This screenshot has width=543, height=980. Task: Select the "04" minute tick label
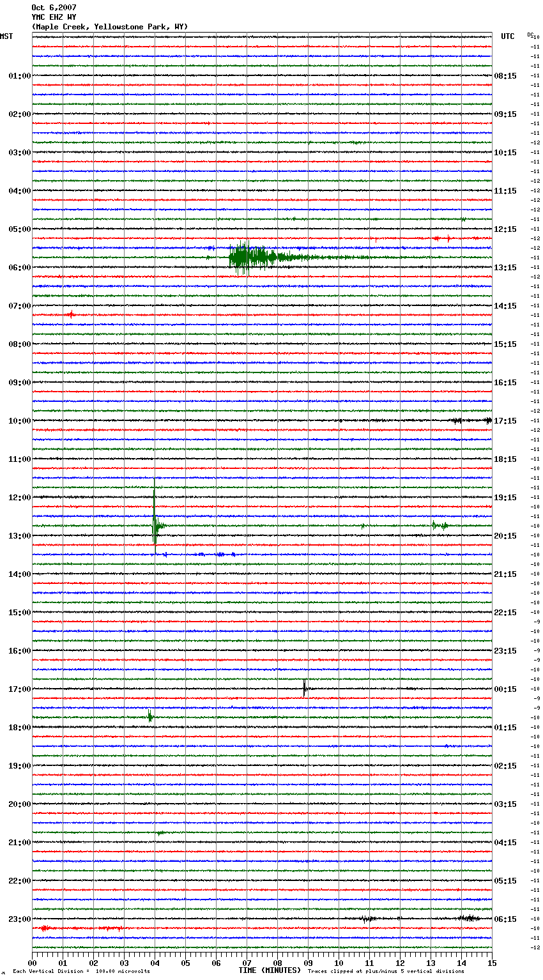tap(155, 963)
